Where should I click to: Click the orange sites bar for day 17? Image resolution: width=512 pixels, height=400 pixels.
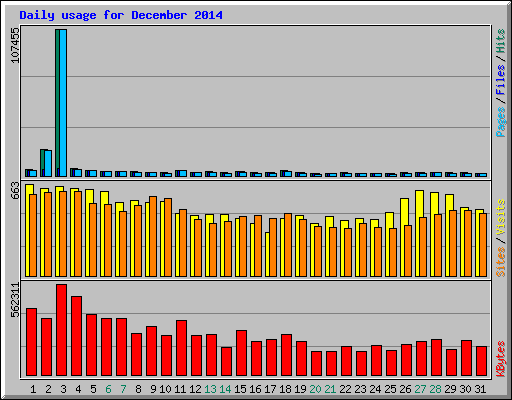tap(273, 247)
